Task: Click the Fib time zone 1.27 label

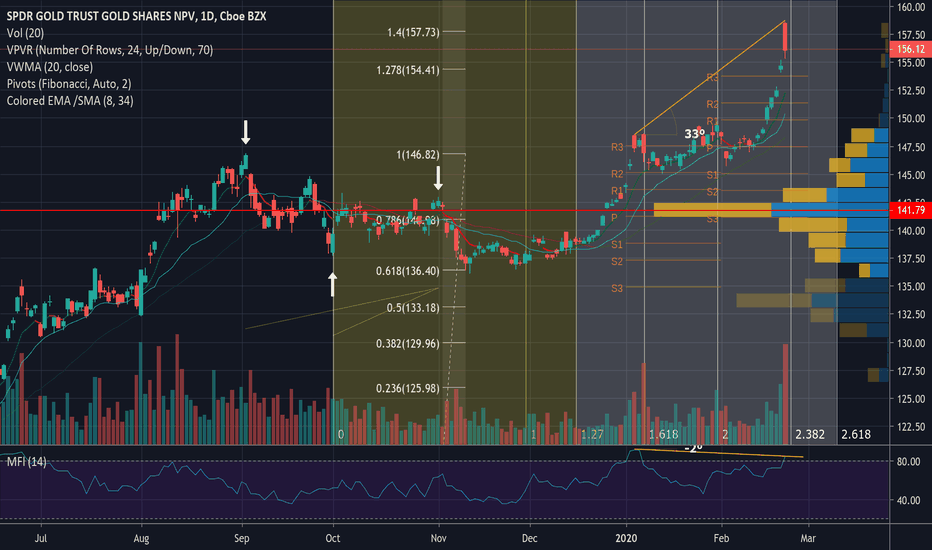Action: [x=592, y=435]
